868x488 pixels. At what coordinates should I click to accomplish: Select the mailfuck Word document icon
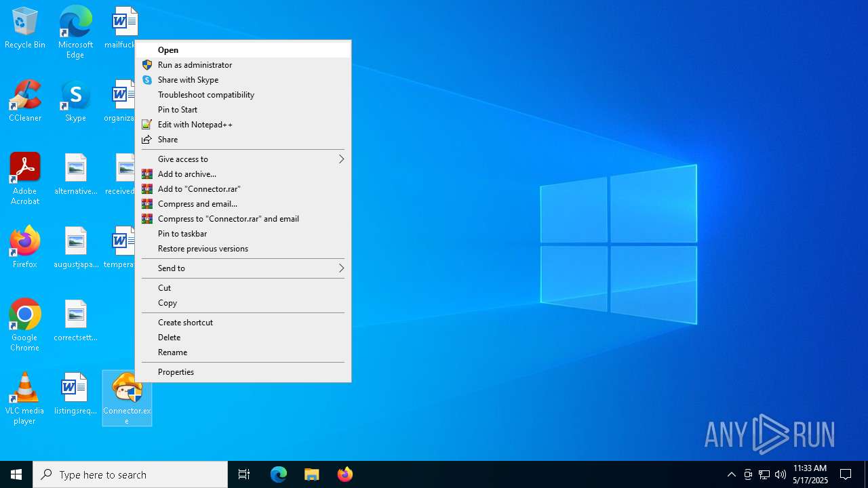point(121,28)
